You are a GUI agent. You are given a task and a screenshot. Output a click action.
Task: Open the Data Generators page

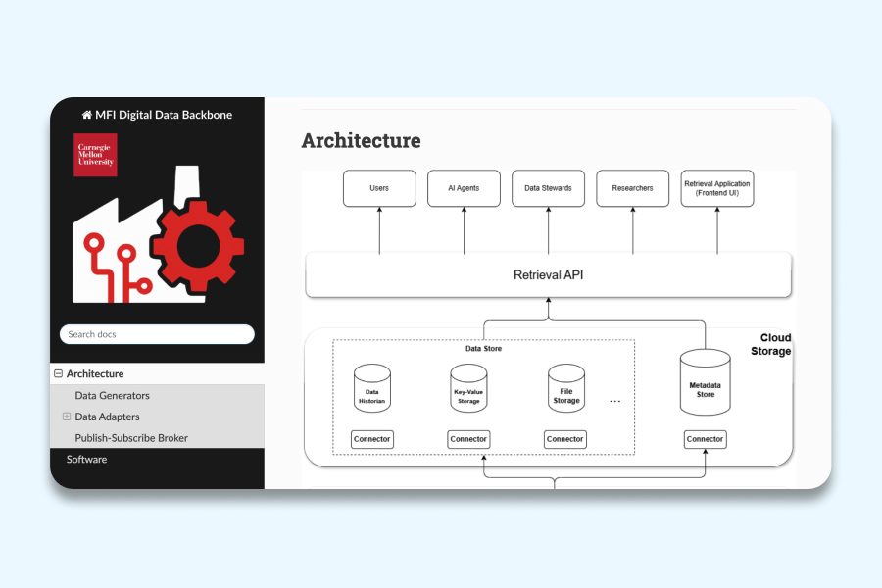(x=112, y=396)
